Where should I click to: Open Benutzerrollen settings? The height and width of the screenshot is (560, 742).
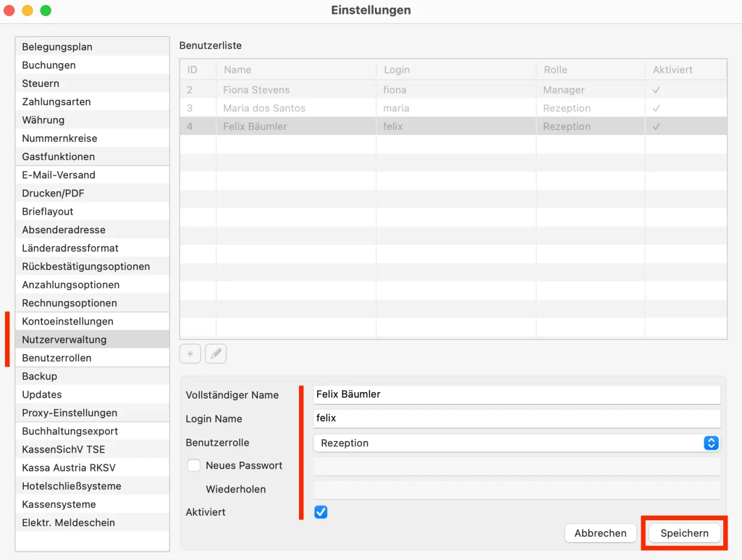pyautogui.click(x=92, y=357)
